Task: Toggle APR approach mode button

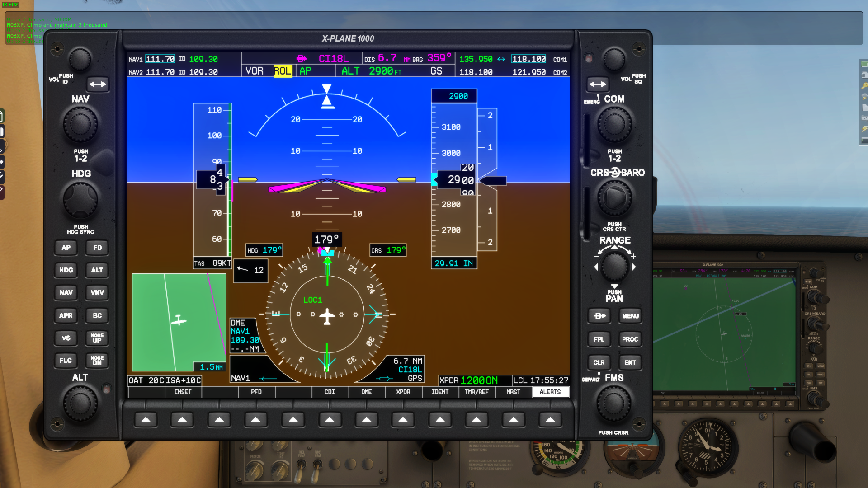Action: tap(66, 315)
